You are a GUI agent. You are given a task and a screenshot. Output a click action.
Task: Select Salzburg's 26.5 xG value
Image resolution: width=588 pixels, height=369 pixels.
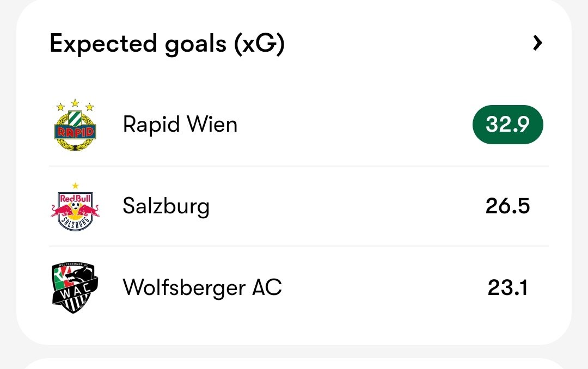508,206
